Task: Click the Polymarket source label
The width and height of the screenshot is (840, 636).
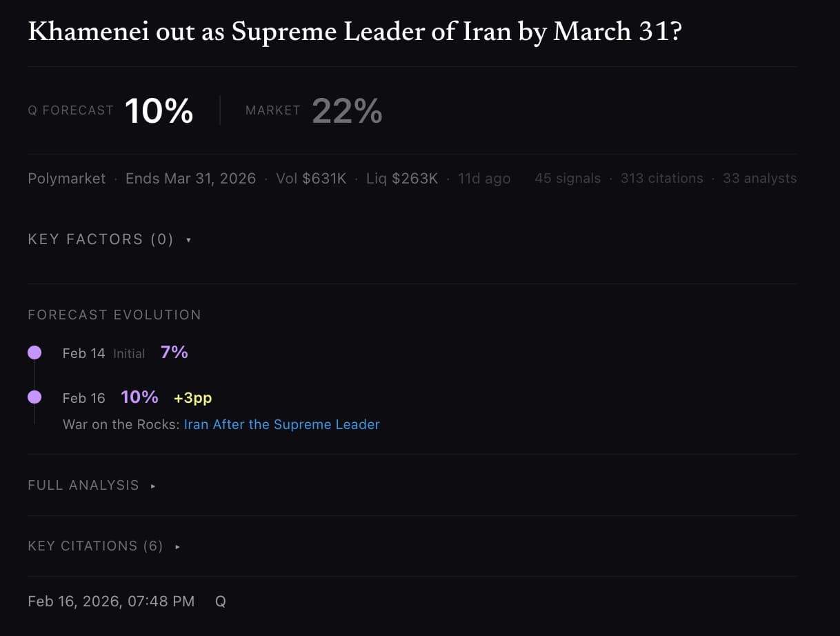Action: [x=66, y=179]
